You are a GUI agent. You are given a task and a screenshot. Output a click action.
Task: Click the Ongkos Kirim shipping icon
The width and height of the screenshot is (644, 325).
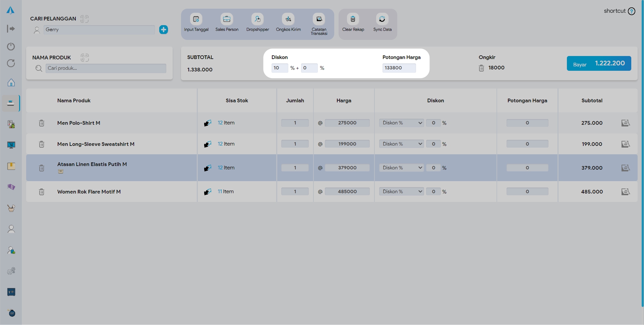[288, 19]
